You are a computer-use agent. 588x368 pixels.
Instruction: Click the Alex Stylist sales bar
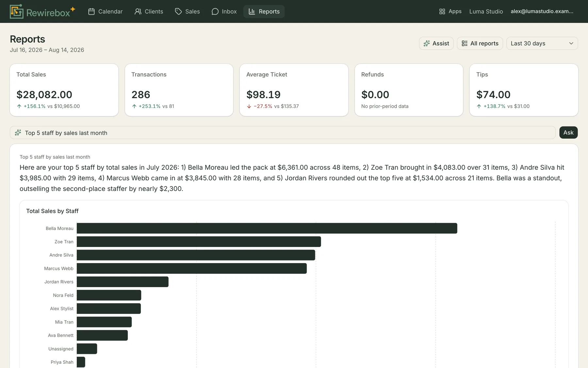tap(109, 308)
